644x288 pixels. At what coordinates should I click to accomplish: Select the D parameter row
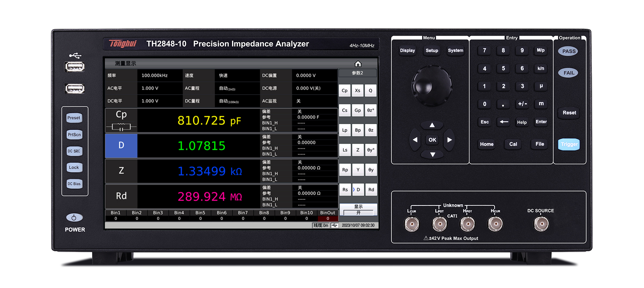tap(121, 146)
